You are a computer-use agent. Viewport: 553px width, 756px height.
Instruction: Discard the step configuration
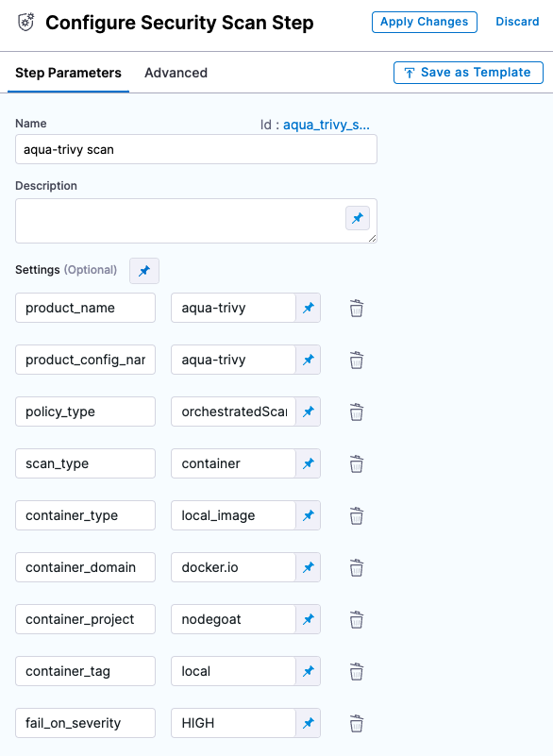(x=517, y=22)
